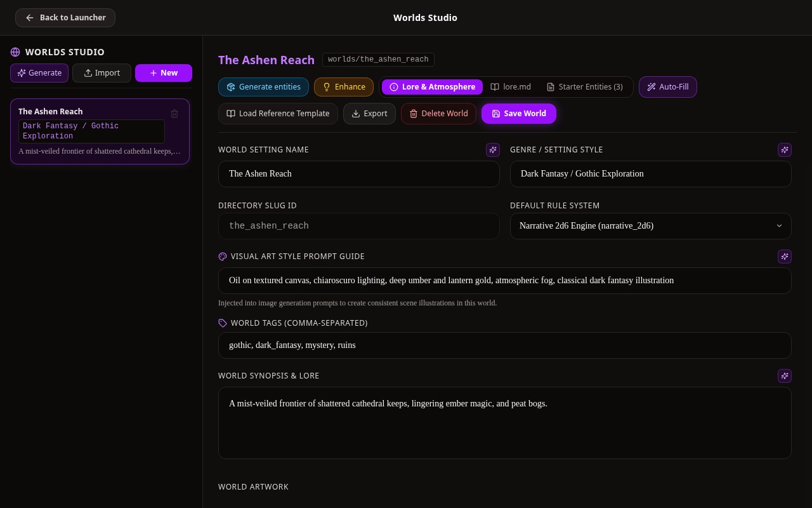
Task: Click the Worlds Studio globe icon in sidebar
Action: (15, 52)
